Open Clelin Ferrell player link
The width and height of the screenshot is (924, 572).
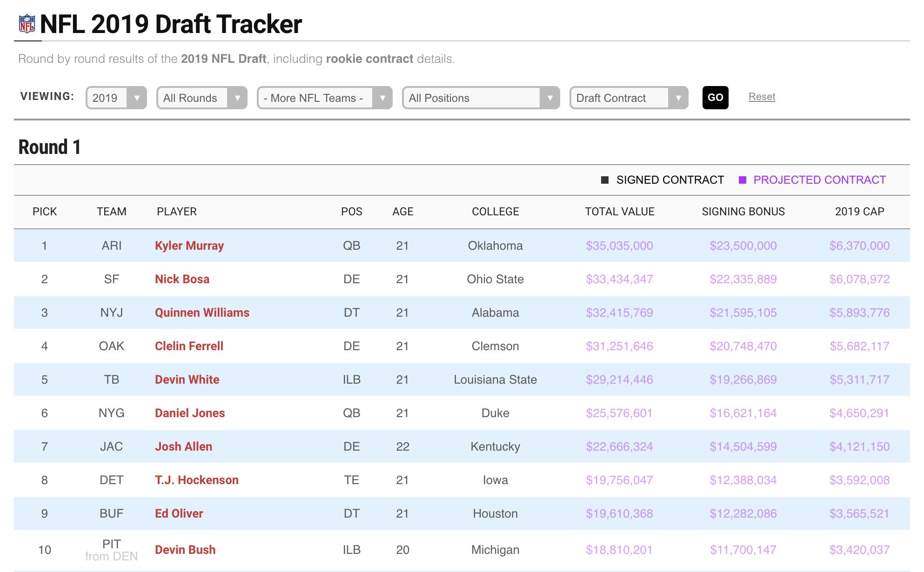tap(189, 346)
